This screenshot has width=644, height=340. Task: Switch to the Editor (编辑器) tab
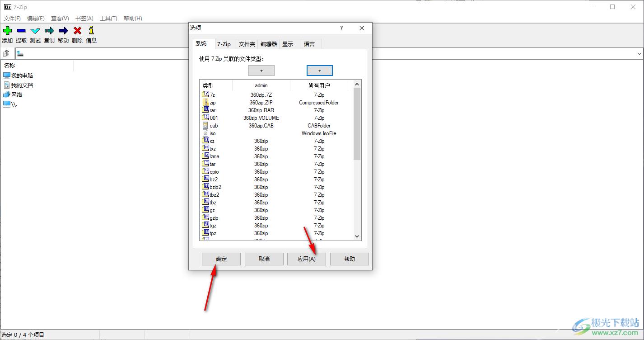268,44
